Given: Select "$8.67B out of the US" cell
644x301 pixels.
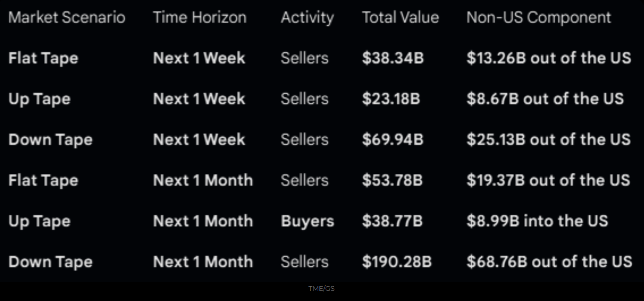Looking at the screenshot, I should tap(545, 99).
